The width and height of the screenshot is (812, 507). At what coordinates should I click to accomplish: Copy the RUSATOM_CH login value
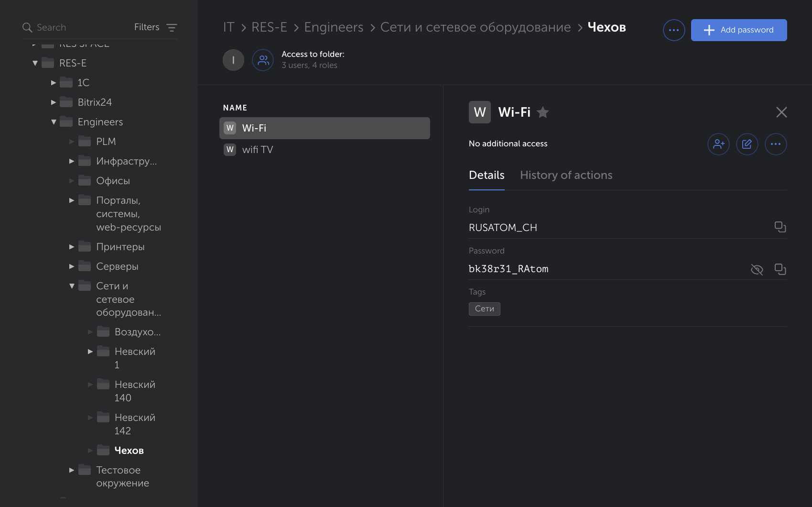pos(780,227)
